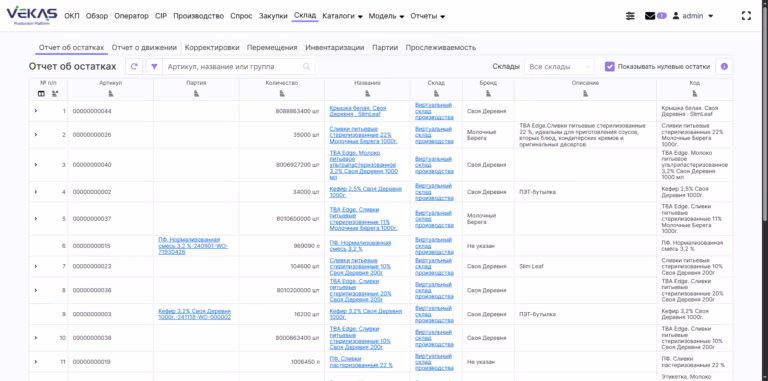Image resolution: width=768 pixels, height=381 pixels.
Task: Open the Отчеты dropdown menu
Action: (427, 16)
